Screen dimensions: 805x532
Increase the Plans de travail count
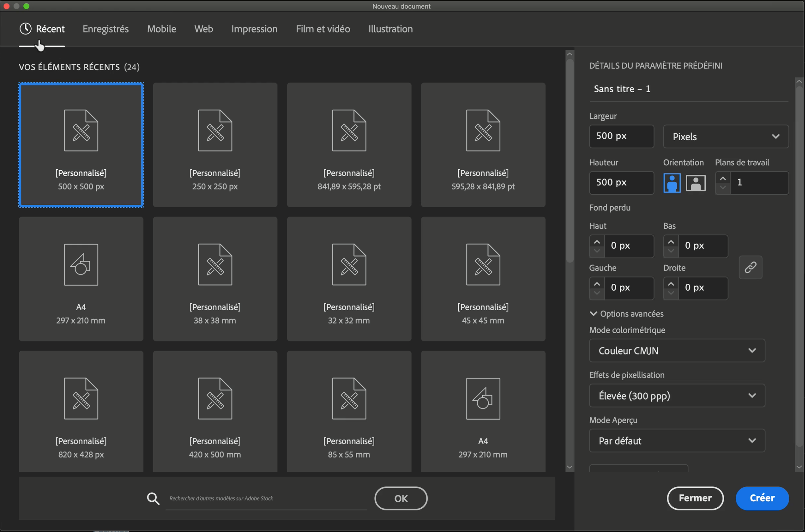pyautogui.click(x=723, y=178)
